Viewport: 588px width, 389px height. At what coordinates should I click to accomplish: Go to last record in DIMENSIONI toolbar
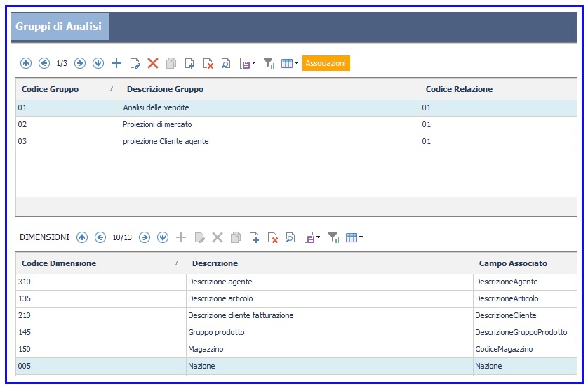(x=163, y=237)
